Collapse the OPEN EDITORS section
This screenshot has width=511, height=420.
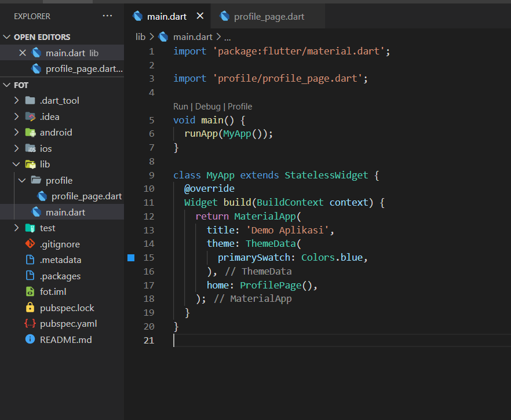7,37
